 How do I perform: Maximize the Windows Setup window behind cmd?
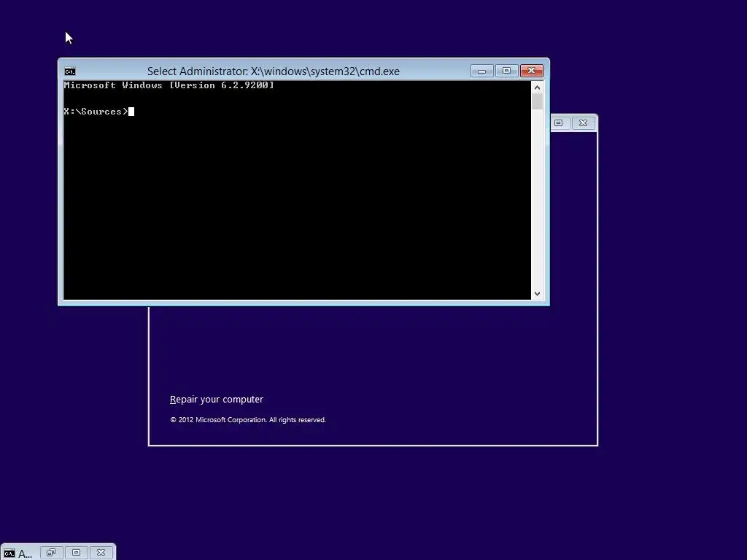[x=558, y=122]
